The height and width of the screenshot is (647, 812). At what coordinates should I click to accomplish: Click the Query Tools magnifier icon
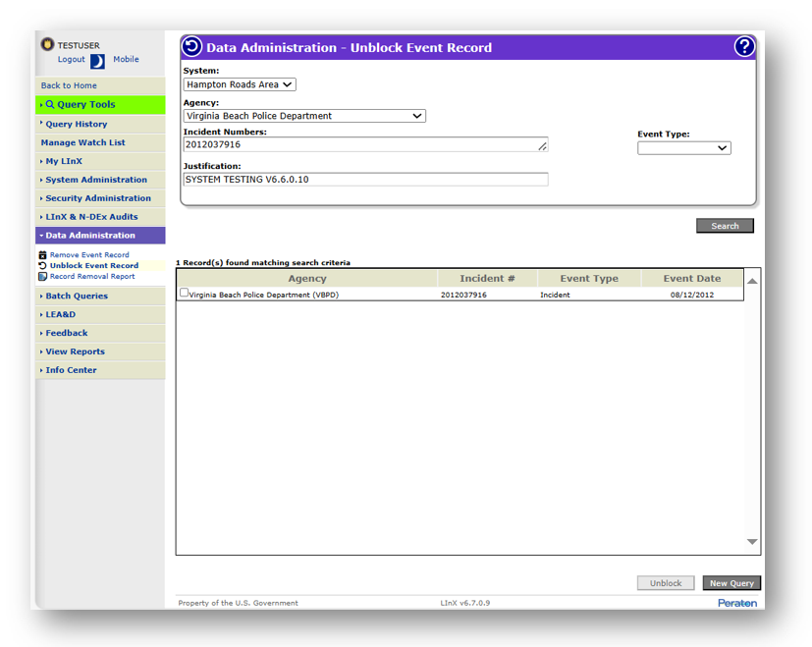pos(50,105)
